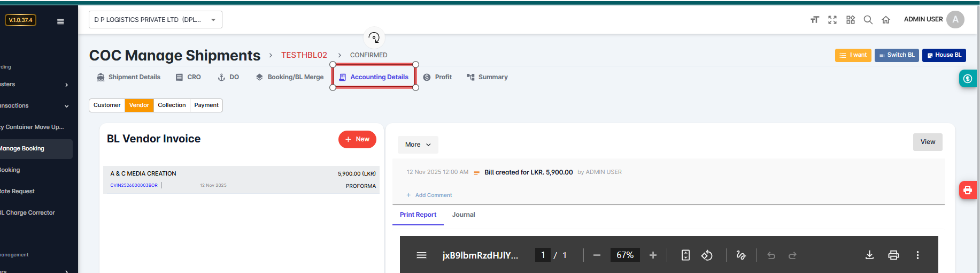Screen dimensions: 980x273
Task: Click the text size icon in top bar
Action: pos(814,20)
